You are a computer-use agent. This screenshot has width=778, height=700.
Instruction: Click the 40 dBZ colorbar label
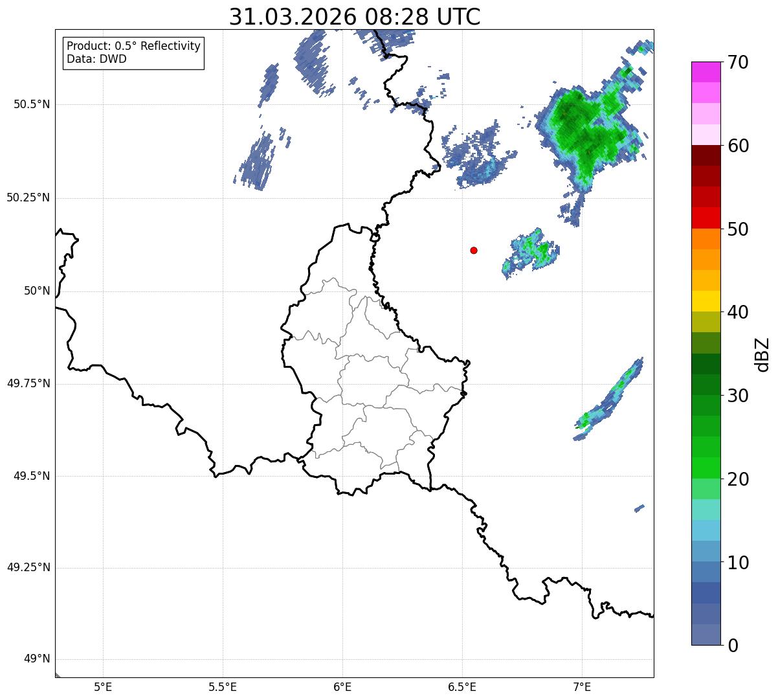point(738,312)
